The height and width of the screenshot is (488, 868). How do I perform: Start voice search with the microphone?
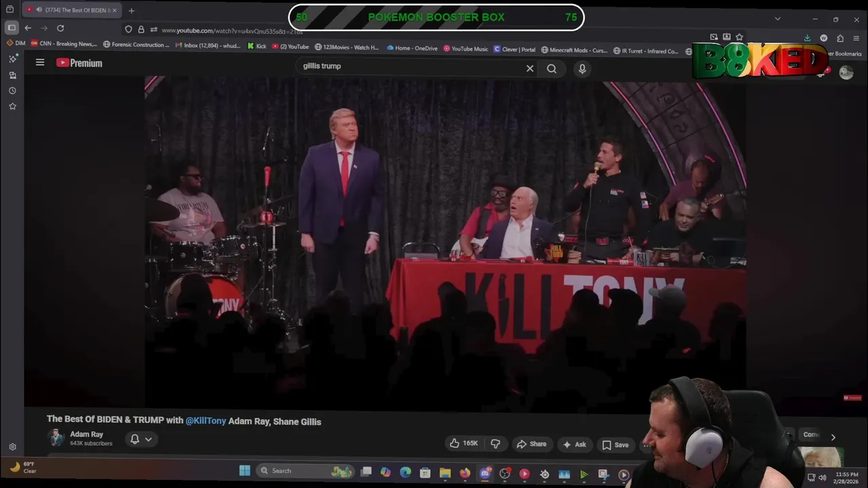coord(582,68)
